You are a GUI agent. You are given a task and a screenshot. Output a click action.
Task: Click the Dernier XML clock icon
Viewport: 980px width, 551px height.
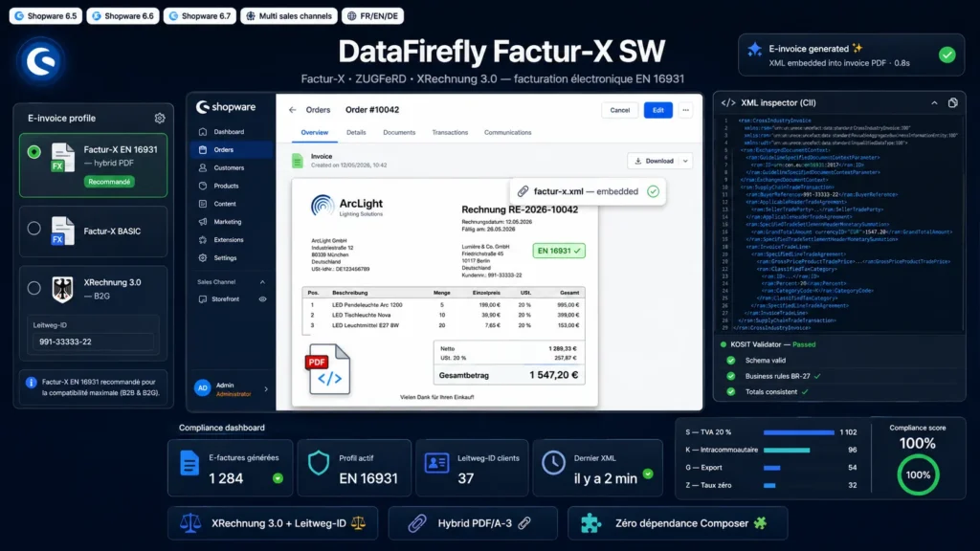point(553,463)
